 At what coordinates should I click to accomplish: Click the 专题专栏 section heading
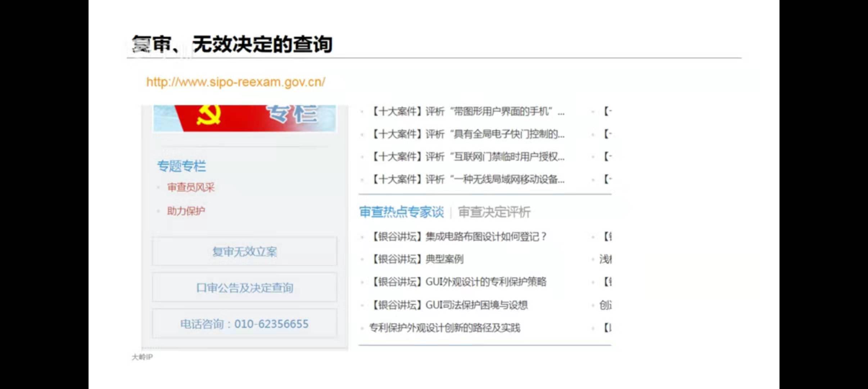click(181, 166)
